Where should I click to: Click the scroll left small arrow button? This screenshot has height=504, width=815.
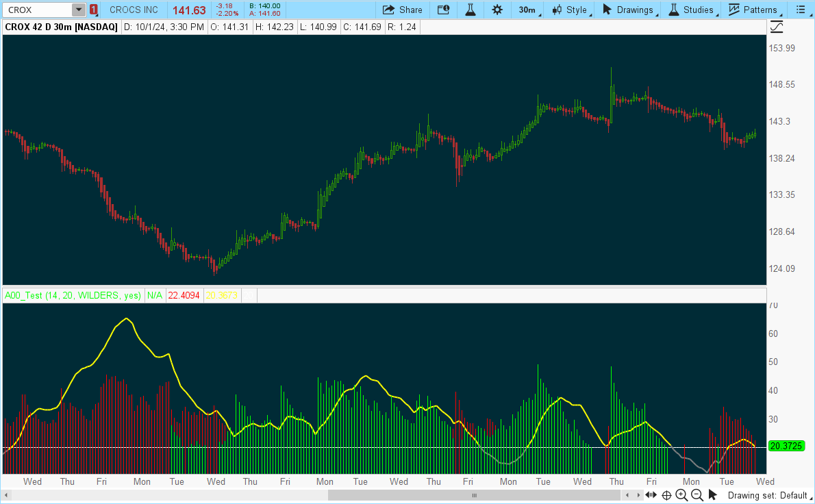coord(628,495)
